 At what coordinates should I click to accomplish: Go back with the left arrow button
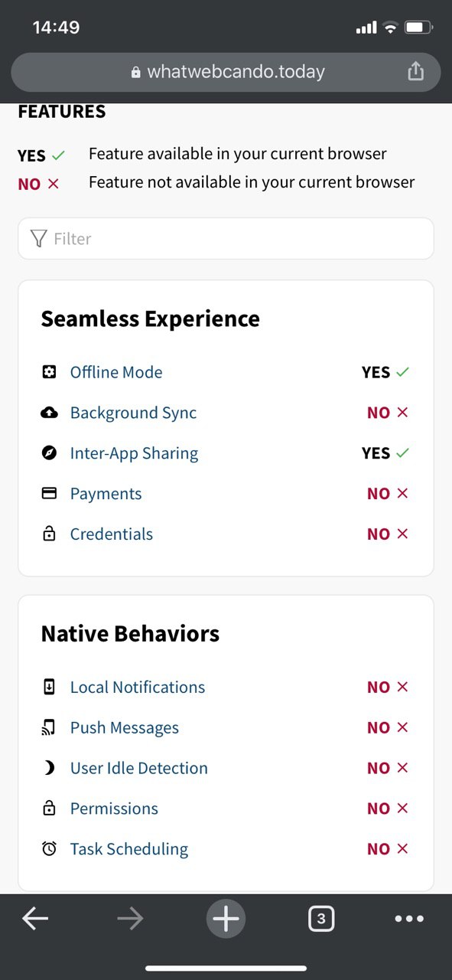35,918
